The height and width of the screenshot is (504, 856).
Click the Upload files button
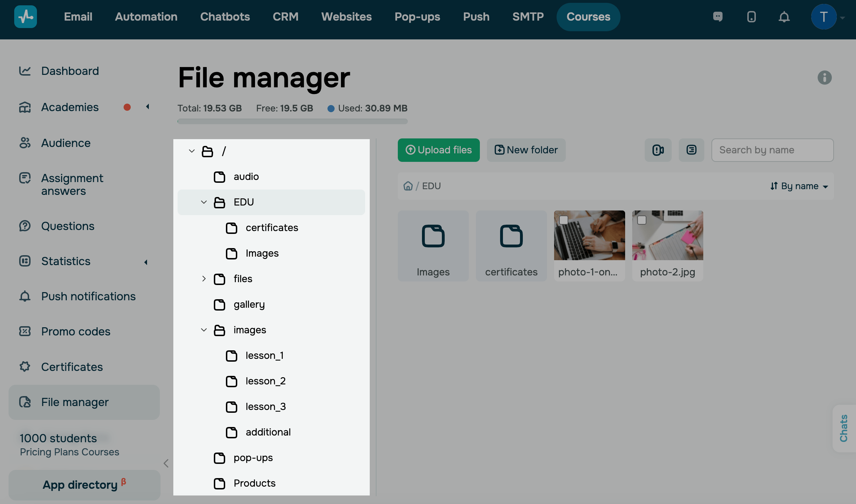(x=439, y=150)
